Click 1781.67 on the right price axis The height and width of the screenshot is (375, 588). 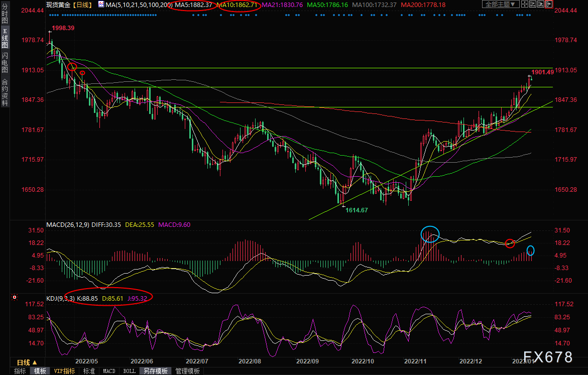point(566,130)
